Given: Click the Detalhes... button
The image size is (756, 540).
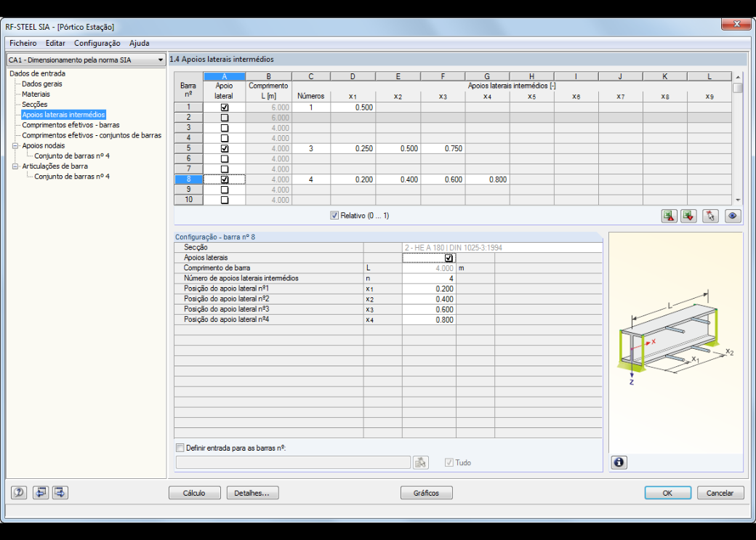Looking at the screenshot, I should (253, 493).
